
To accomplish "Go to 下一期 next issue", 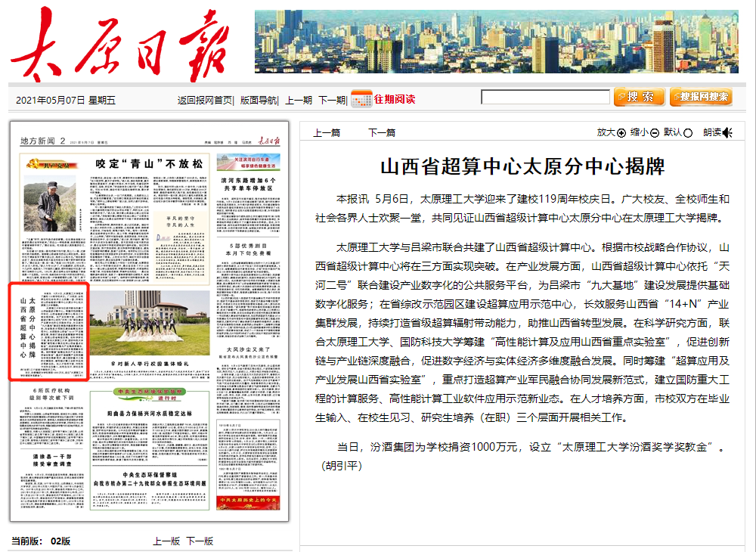I will (x=331, y=100).
